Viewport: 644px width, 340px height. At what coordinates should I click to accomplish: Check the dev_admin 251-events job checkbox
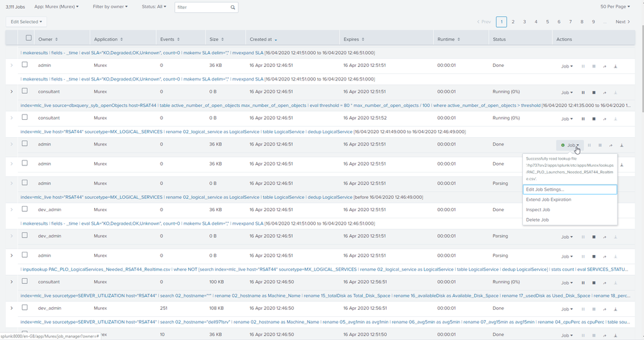[24, 308]
